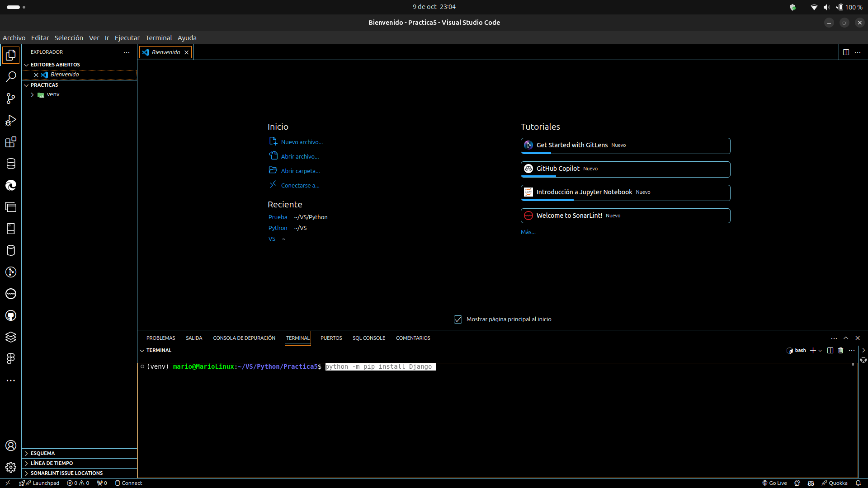Click the bash terminal label
The image size is (868, 488).
click(797, 351)
